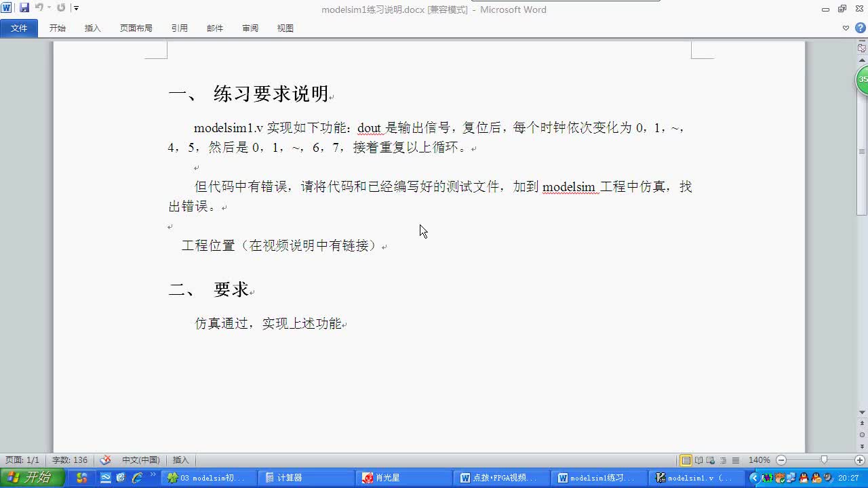Open the Undo history dropdown arrow
The width and height of the screenshot is (868, 488).
click(x=50, y=8)
